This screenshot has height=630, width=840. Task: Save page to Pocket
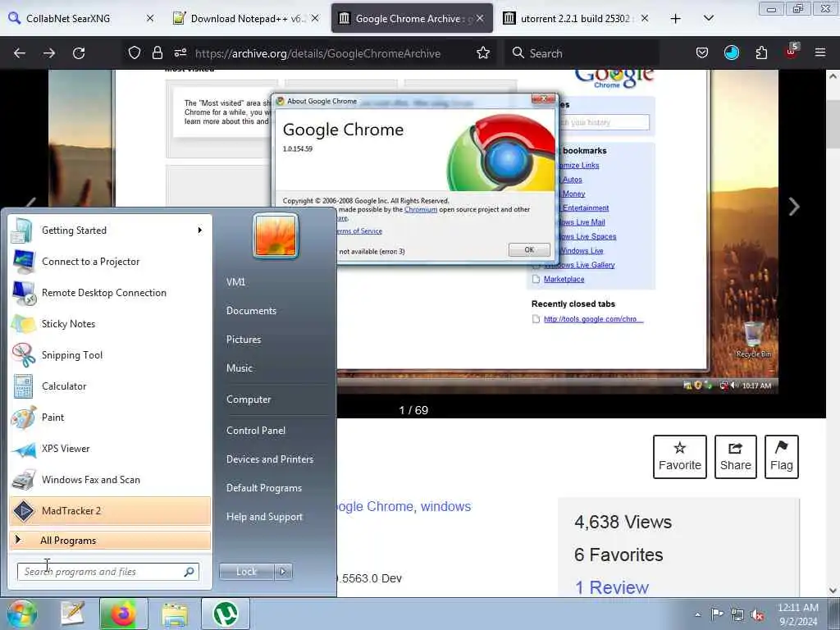click(702, 53)
